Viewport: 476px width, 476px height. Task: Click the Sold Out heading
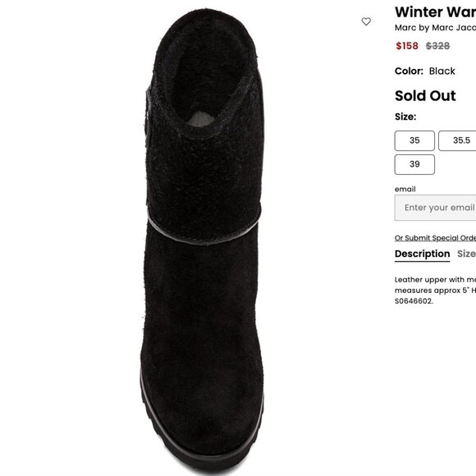[425, 96]
